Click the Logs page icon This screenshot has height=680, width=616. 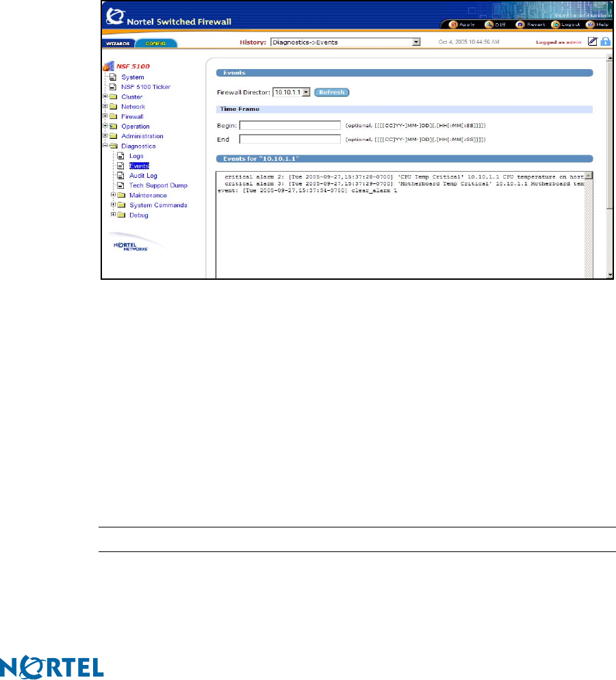click(x=120, y=156)
